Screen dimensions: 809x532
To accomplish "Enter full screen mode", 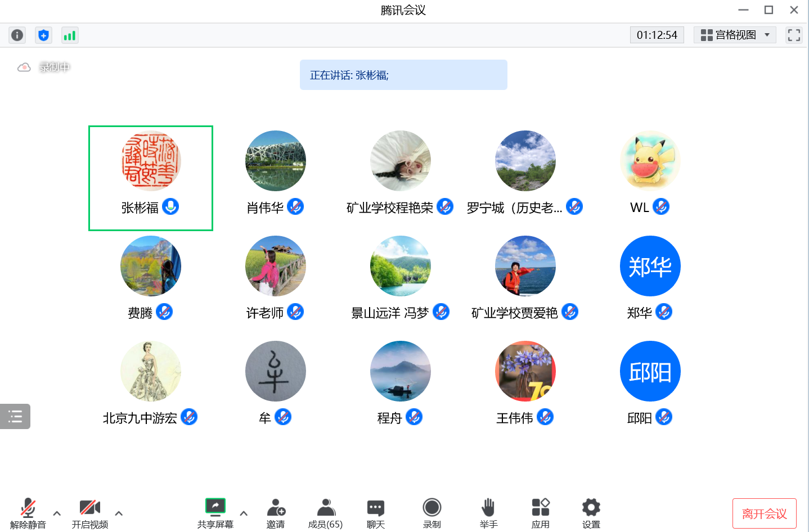I will pyautogui.click(x=794, y=35).
